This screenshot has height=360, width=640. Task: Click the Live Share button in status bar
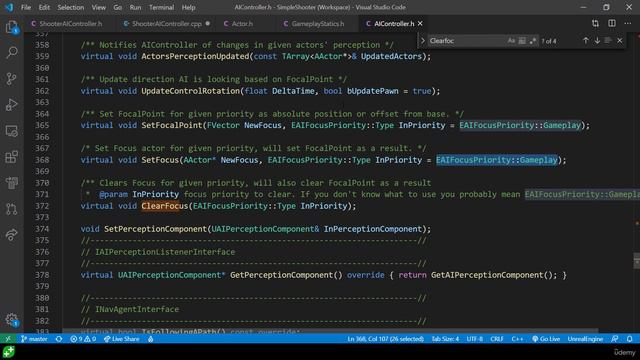click(x=122, y=339)
